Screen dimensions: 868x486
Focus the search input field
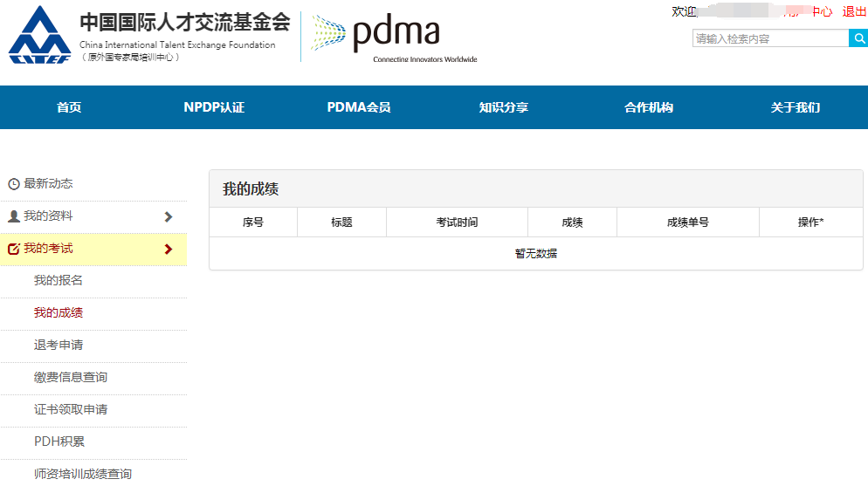coord(769,38)
